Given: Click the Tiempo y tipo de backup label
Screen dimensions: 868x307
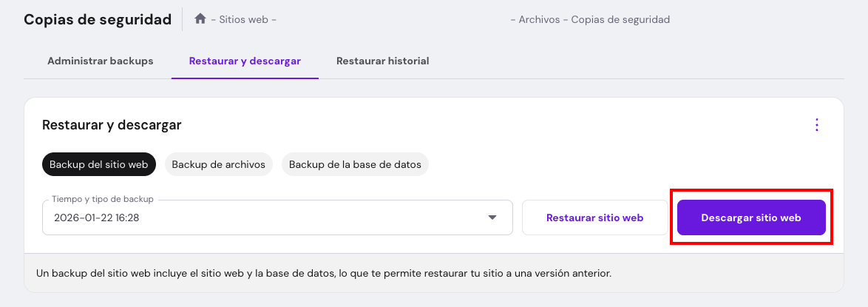Looking at the screenshot, I should (x=103, y=200).
